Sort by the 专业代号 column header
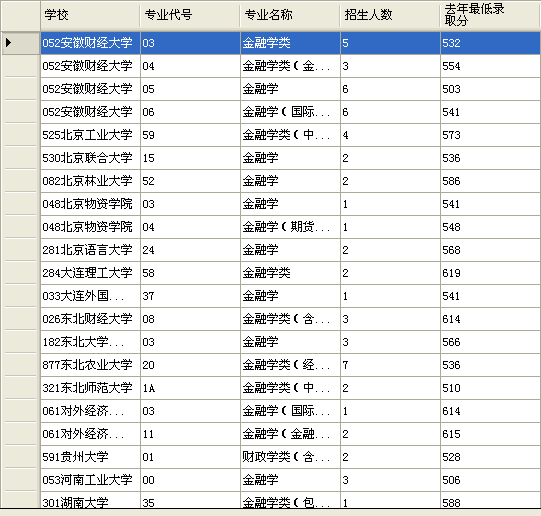Screen dimensions: 541x516 [190, 15]
